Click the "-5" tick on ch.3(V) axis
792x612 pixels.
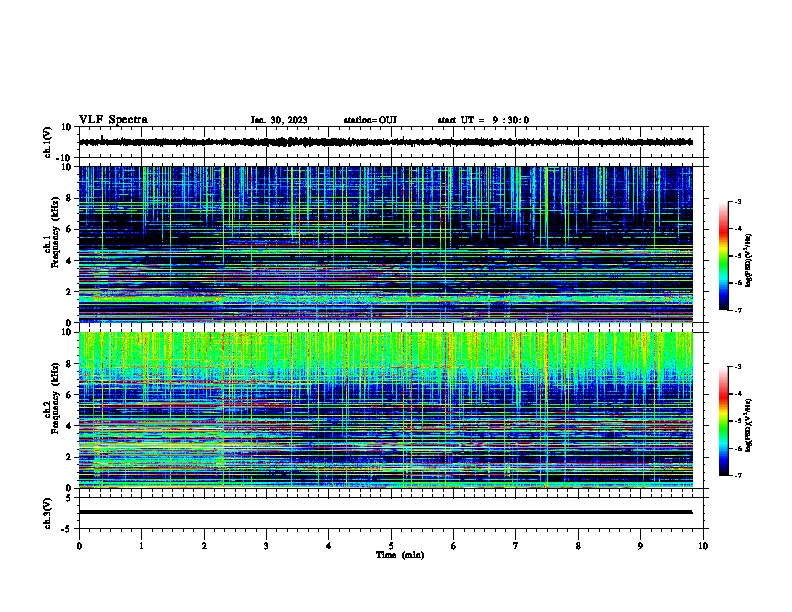pyautogui.click(x=67, y=529)
